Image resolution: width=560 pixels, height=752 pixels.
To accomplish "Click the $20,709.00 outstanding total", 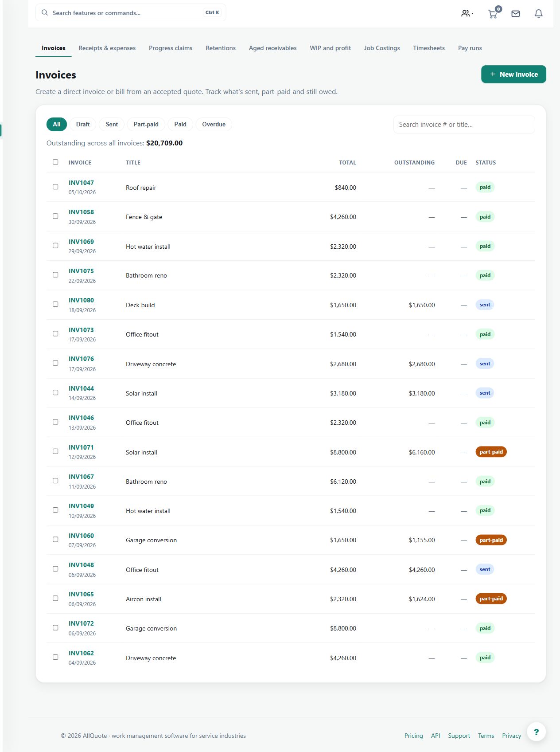I will [x=164, y=143].
